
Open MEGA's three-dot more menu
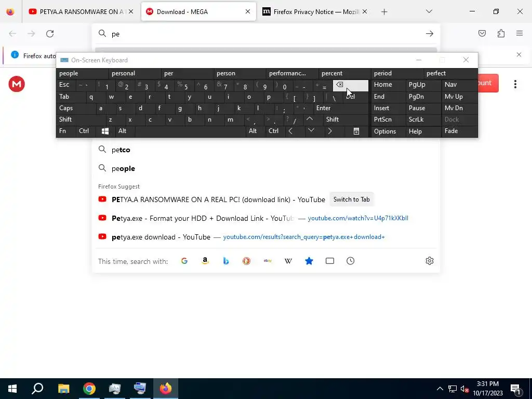[515, 84]
